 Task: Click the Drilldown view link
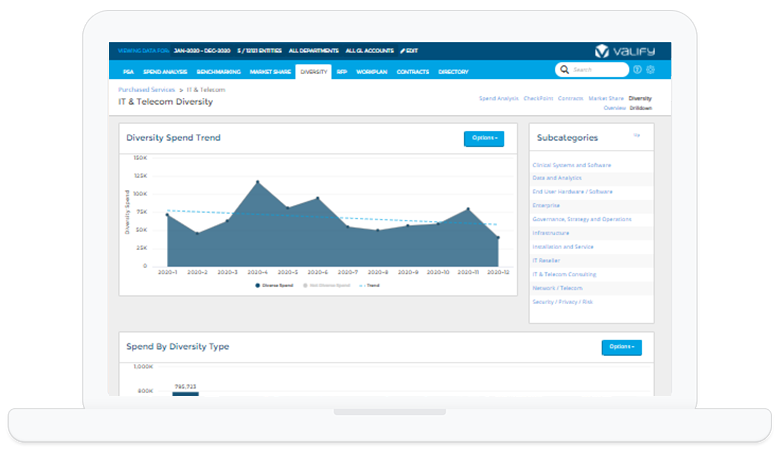click(641, 108)
